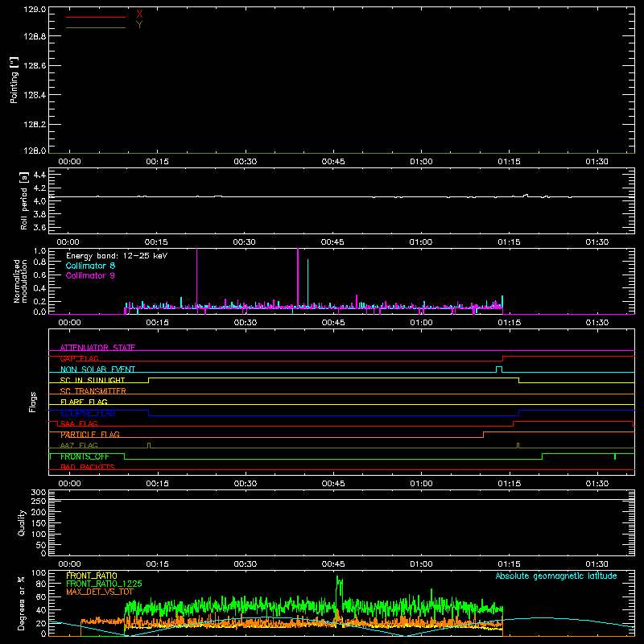Click the 'Degrees or %' axis title
644x644 pixels.
coord(22,603)
